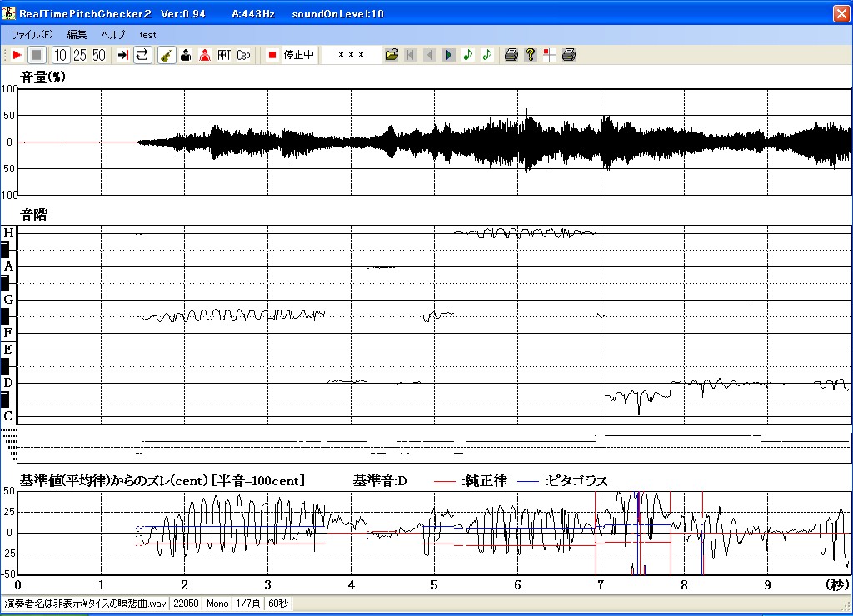853x616 pixels.
Task: Click the 基準音:D reference note label
Action: pos(380,480)
